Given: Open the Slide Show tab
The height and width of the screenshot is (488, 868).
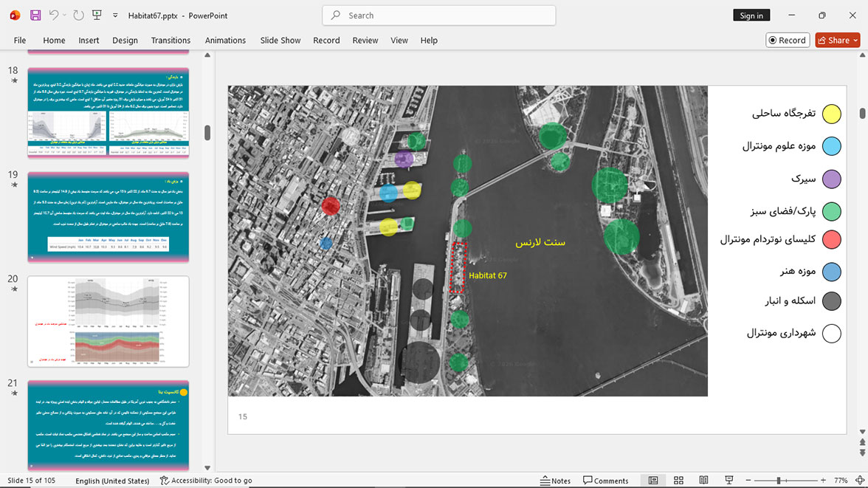Looking at the screenshot, I should [280, 41].
